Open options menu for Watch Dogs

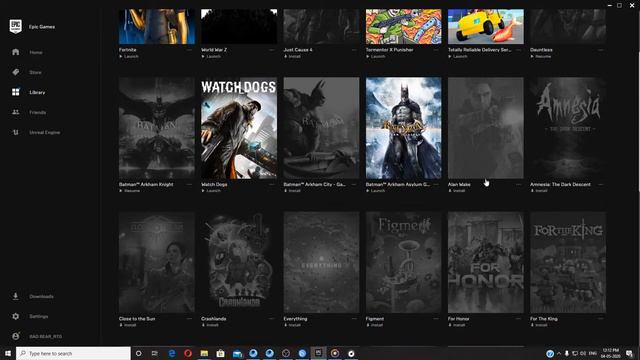click(272, 184)
